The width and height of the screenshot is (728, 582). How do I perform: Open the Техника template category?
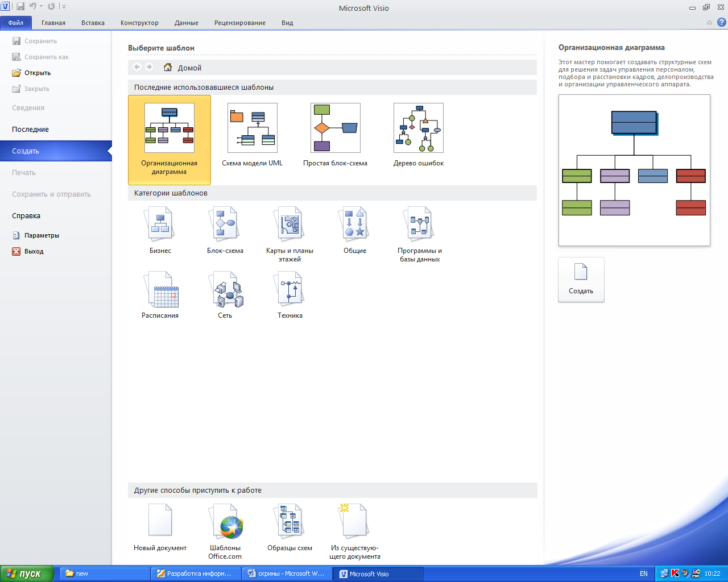(x=290, y=295)
